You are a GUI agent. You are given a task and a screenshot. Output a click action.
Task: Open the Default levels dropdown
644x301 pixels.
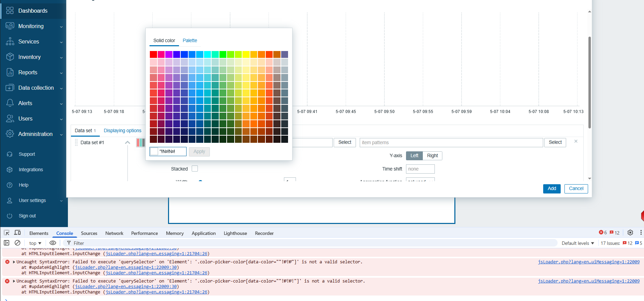(x=578, y=243)
